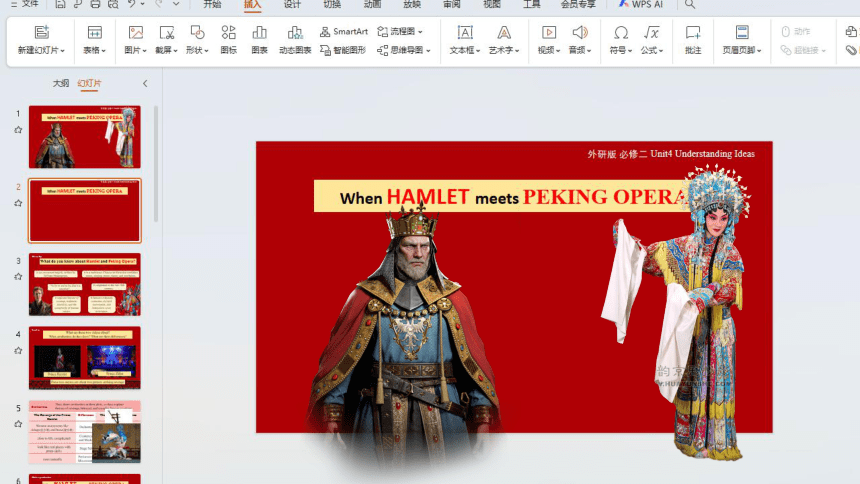860x484 pixels.
Task: Click the WordArt (艺术字) icon
Action: pos(504,32)
